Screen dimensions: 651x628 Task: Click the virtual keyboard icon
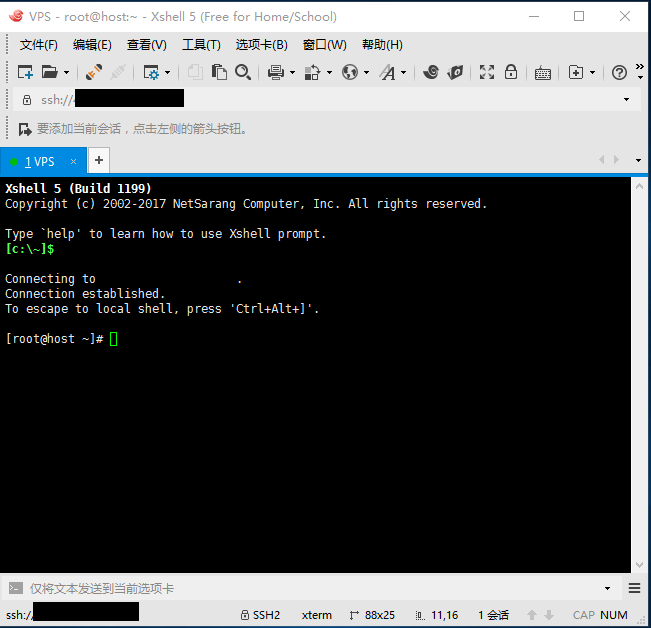click(543, 72)
